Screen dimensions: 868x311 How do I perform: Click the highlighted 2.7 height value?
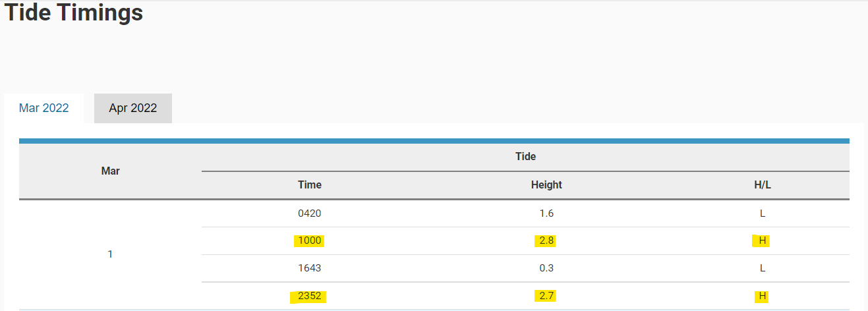[546, 296]
